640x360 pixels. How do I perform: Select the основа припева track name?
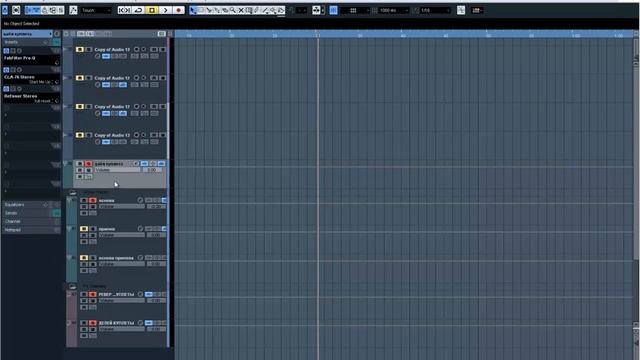(x=116, y=258)
